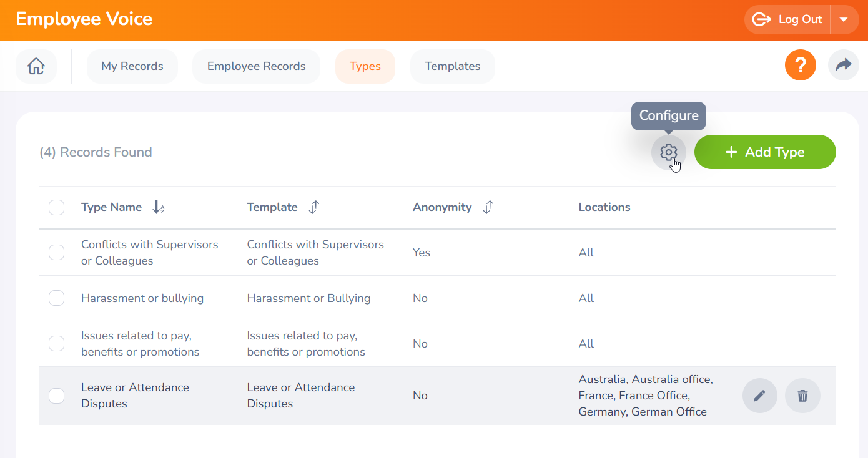Image resolution: width=868 pixels, height=458 pixels.
Task: Tick the Issues related to pay checkbox
Action: pyautogui.click(x=57, y=344)
